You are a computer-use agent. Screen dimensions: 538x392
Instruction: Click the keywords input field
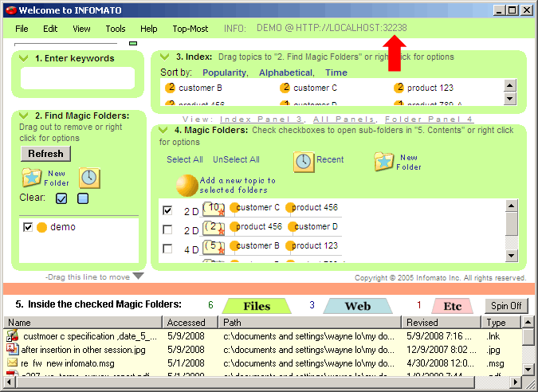point(77,78)
